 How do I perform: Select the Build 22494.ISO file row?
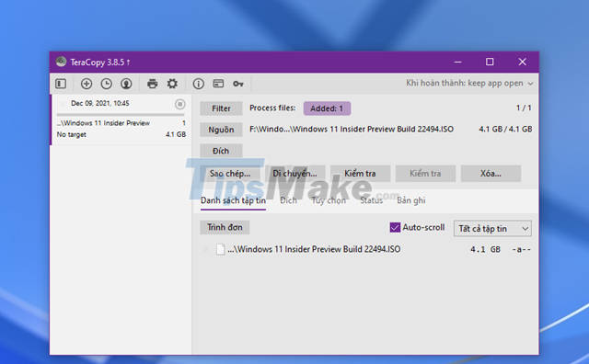[365, 249]
